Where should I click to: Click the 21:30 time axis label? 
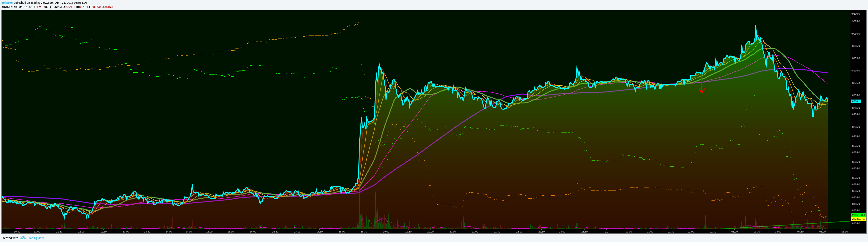click(x=497, y=232)
